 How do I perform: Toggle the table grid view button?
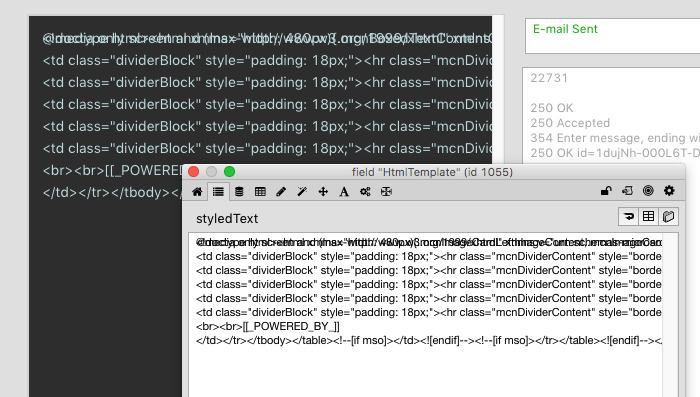pos(649,217)
